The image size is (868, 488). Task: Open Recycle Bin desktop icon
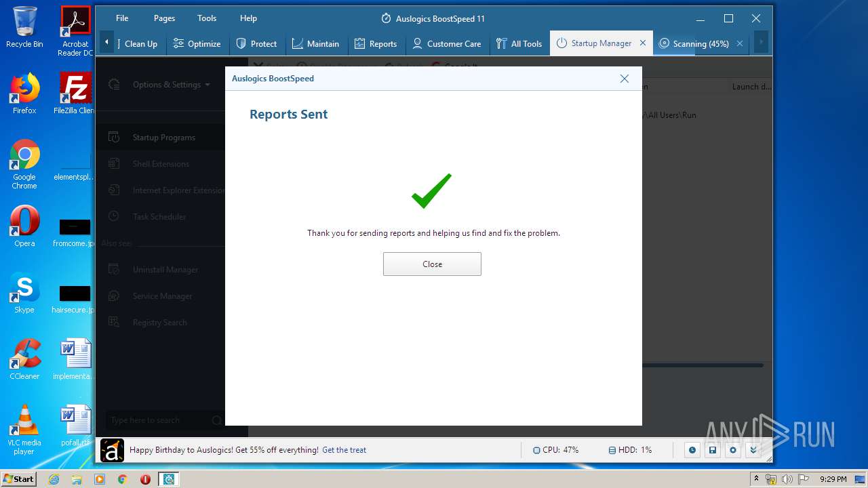(24, 27)
